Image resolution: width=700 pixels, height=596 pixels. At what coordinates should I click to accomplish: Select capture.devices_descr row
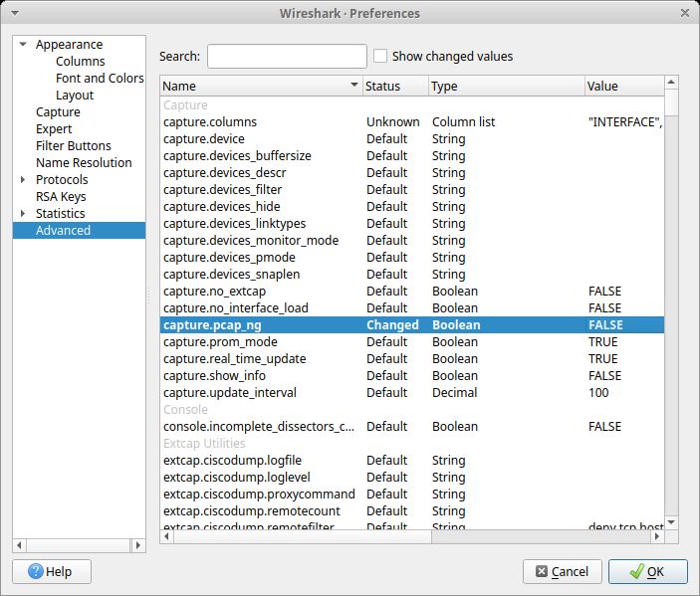(x=412, y=173)
